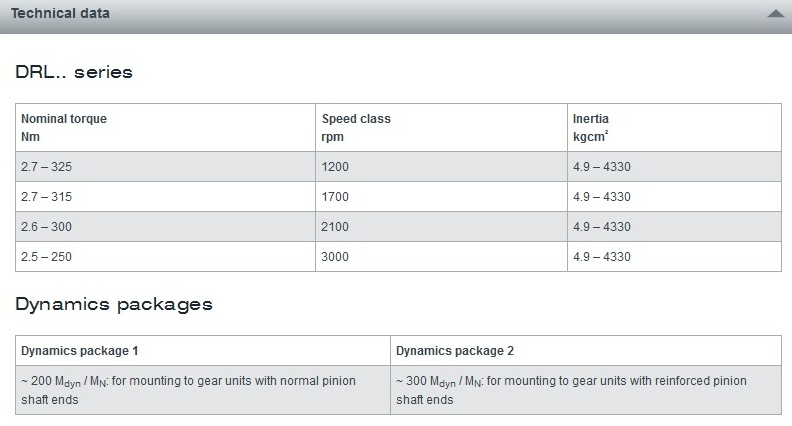Select the DRL.. series heading
This screenshot has width=792, height=426.
click(74, 72)
